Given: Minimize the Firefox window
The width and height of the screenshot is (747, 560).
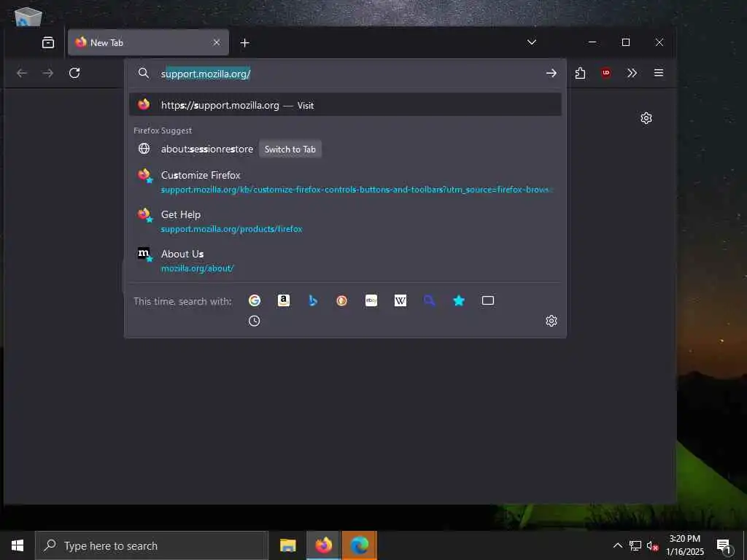Looking at the screenshot, I should click(x=592, y=42).
